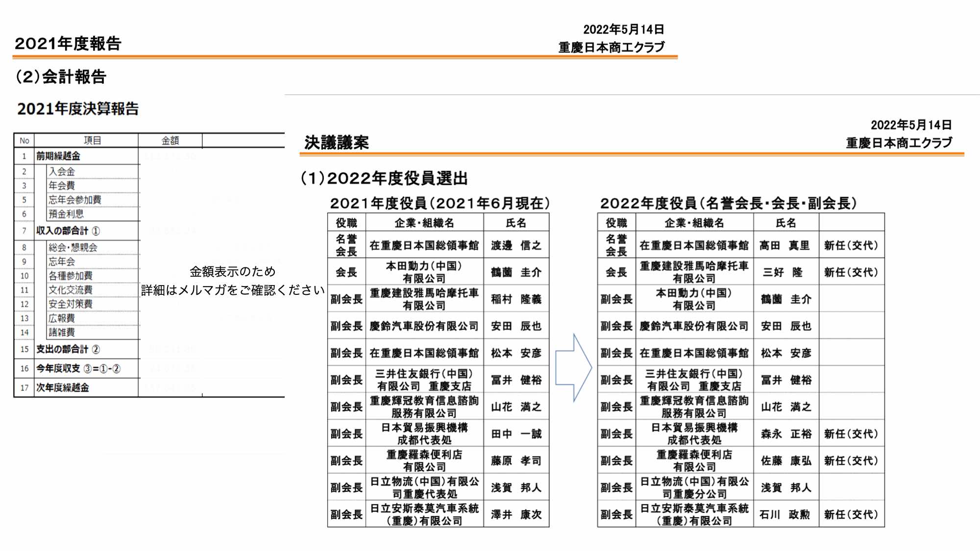Viewport: 980px width, 551px height.
Task: Click the '司重慶代表処' company cell
Action: 425,488
